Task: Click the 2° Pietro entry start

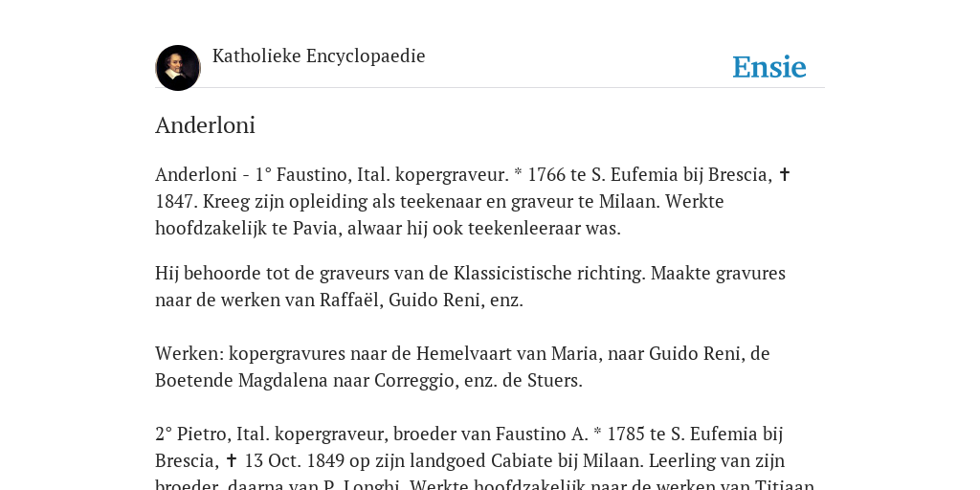Action: (x=193, y=434)
